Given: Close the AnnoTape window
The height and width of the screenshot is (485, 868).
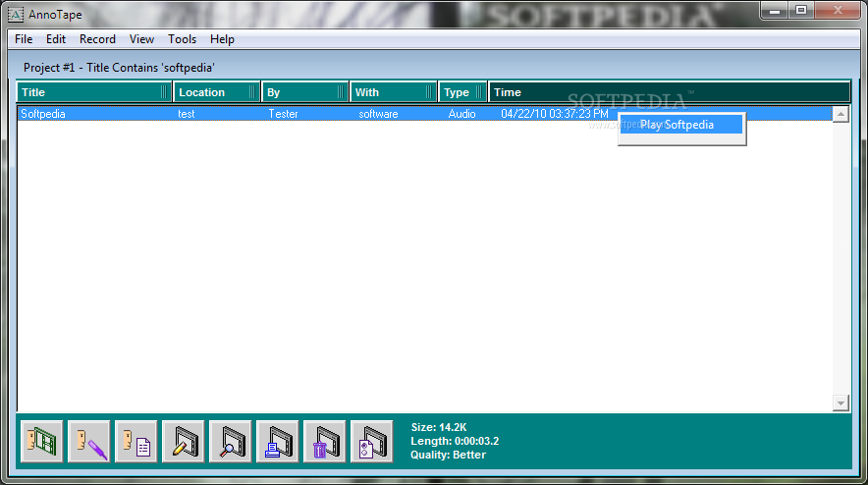Looking at the screenshot, I should click(839, 11).
